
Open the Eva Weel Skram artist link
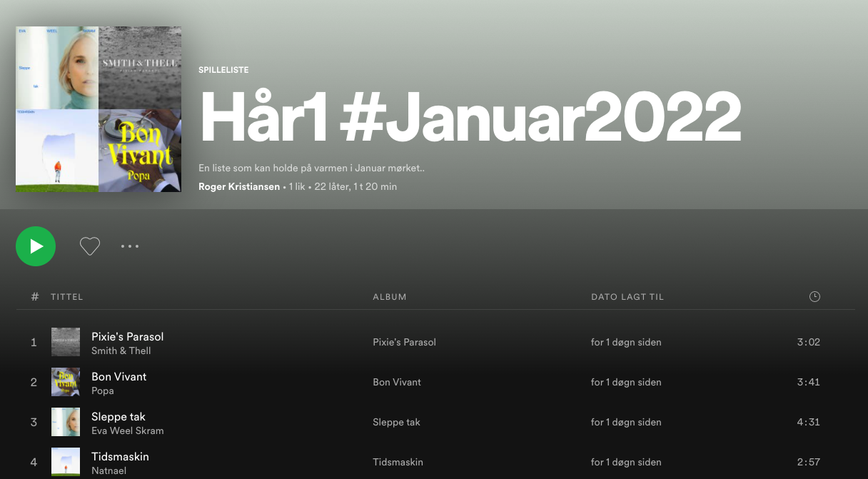[x=127, y=431]
